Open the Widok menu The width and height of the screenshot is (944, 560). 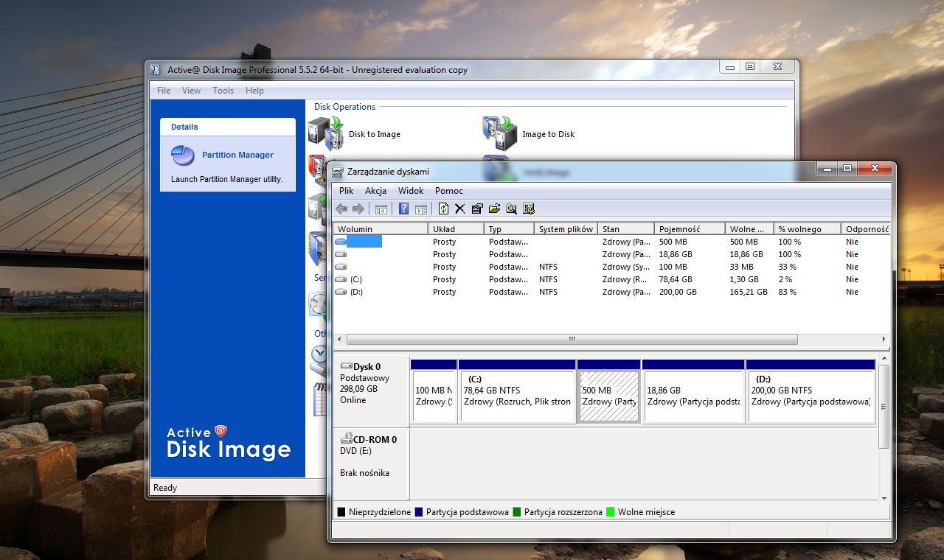[x=411, y=191]
